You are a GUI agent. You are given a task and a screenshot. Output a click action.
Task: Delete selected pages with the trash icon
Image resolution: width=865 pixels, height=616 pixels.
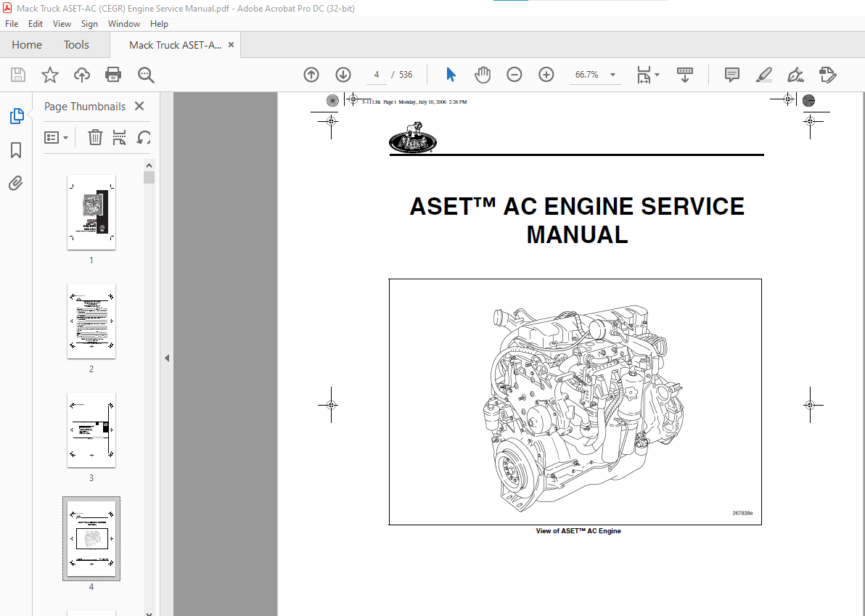96,137
